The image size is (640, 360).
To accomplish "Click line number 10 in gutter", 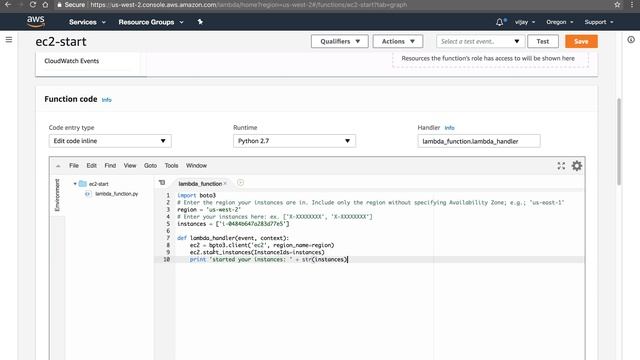I will 167,260.
